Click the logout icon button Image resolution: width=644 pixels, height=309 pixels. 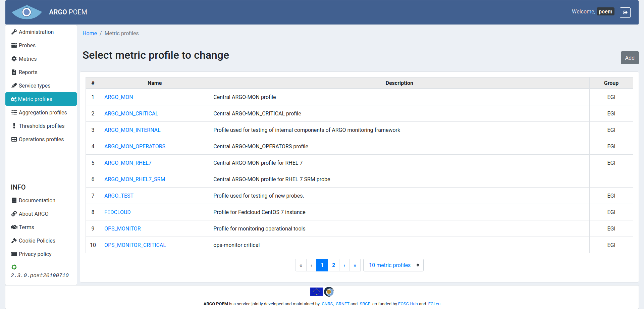click(x=625, y=12)
